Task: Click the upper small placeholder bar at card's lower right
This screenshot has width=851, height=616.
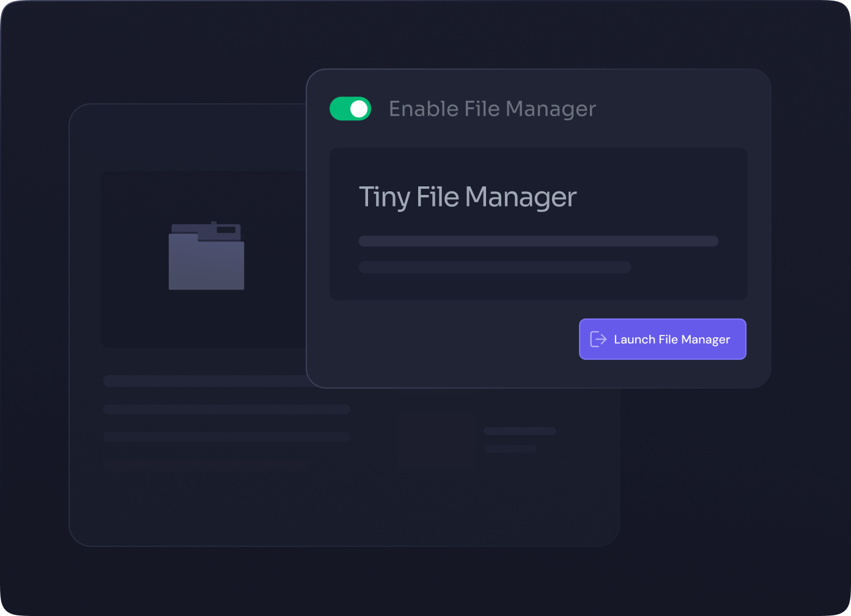Action: [520, 431]
